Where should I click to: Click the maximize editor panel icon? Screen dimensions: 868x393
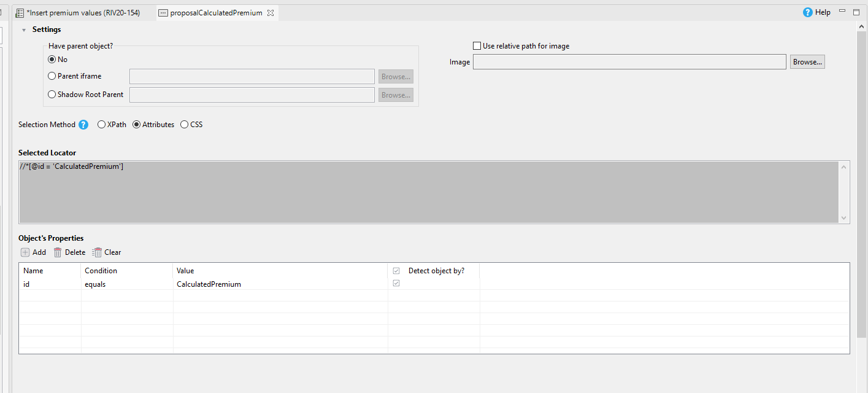[856, 12]
